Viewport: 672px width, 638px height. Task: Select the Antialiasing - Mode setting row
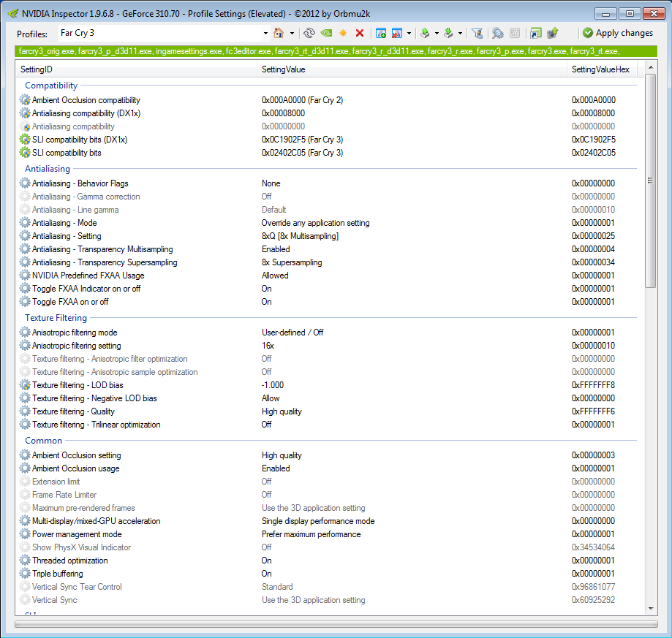[64, 223]
